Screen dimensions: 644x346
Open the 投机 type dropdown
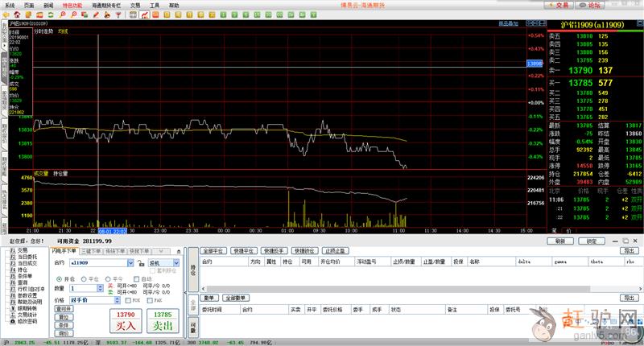[175, 262]
